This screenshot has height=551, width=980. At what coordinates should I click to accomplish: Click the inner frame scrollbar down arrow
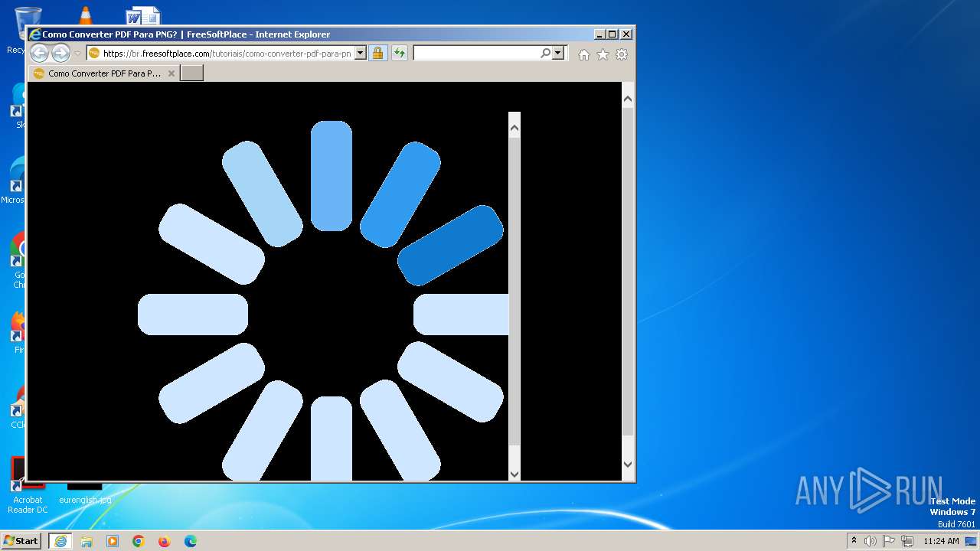point(514,474)
